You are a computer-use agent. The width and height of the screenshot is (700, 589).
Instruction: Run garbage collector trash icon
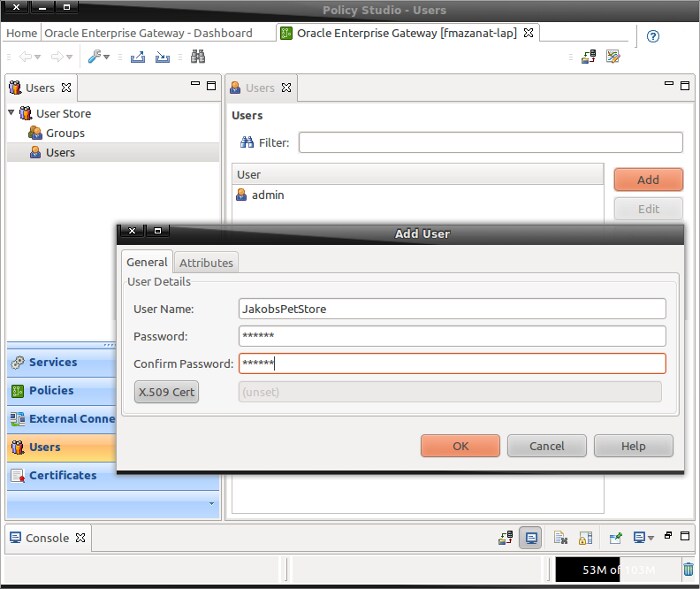pos(688,569)
